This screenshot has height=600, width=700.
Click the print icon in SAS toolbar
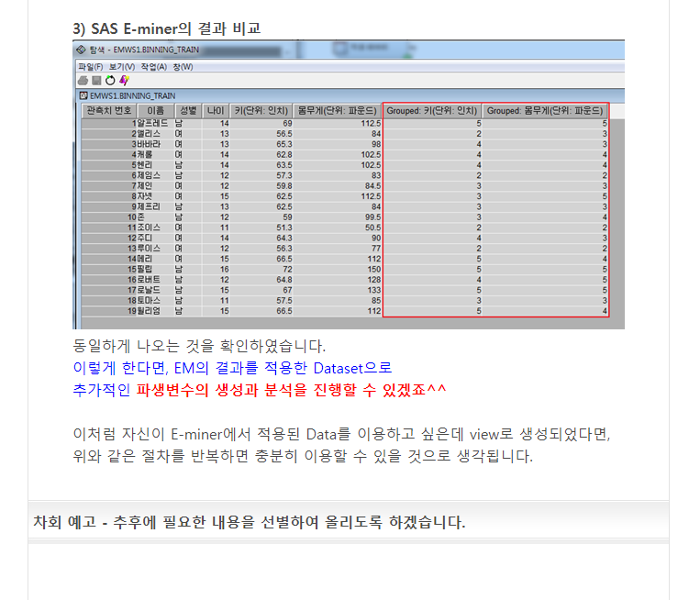83,81
